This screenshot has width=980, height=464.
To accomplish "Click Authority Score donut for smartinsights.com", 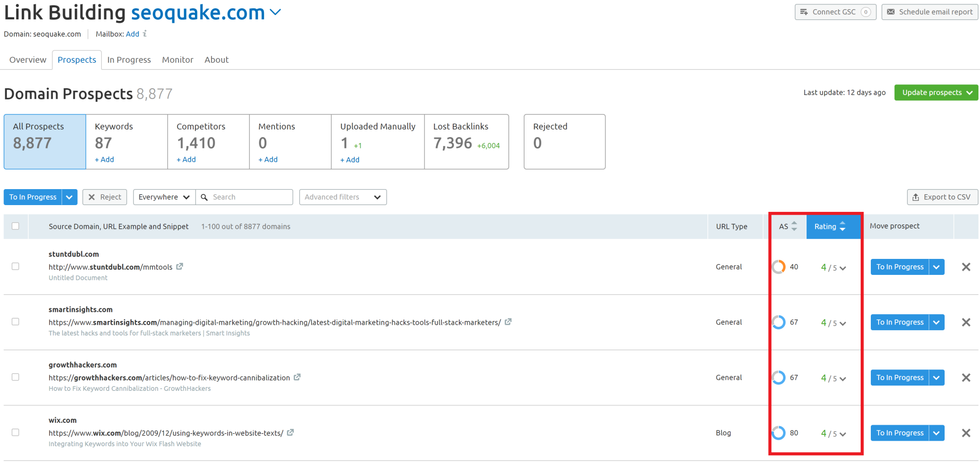I will [x=779, y=322].
